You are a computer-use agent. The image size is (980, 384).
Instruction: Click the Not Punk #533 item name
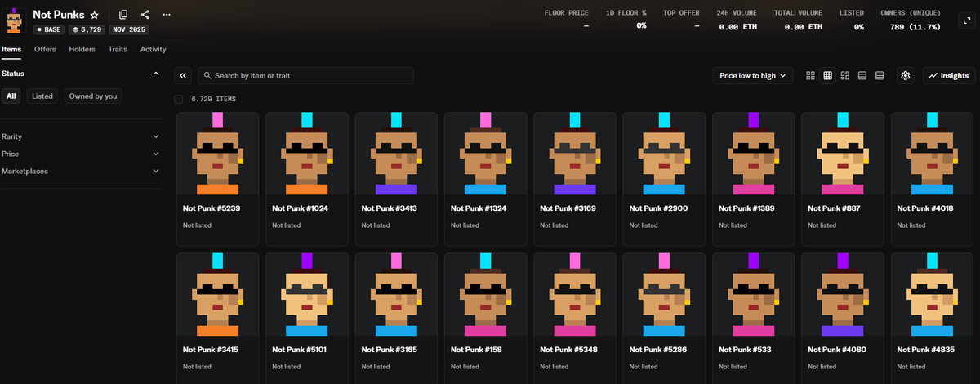tap(744, 350)
